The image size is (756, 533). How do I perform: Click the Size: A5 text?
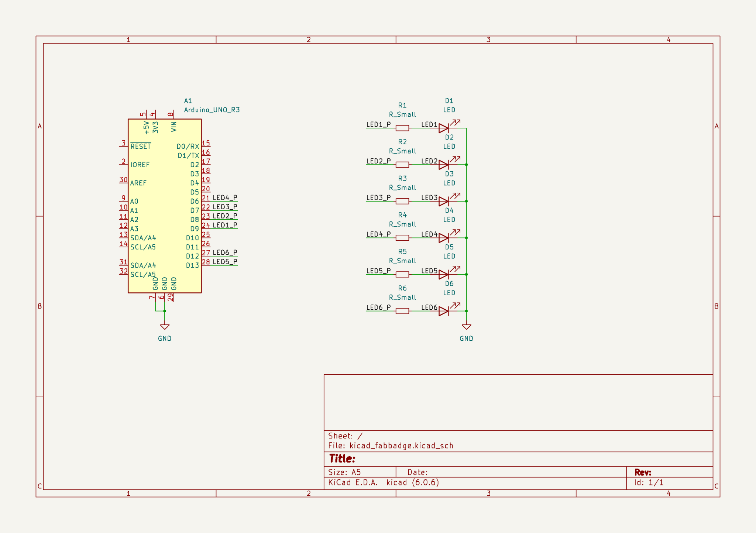(x=344, y=472)
